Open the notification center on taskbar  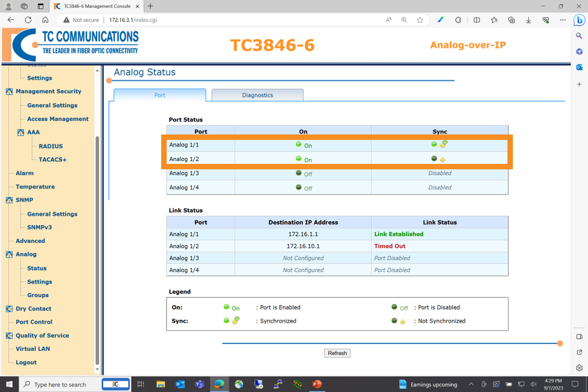pos(575,384)
